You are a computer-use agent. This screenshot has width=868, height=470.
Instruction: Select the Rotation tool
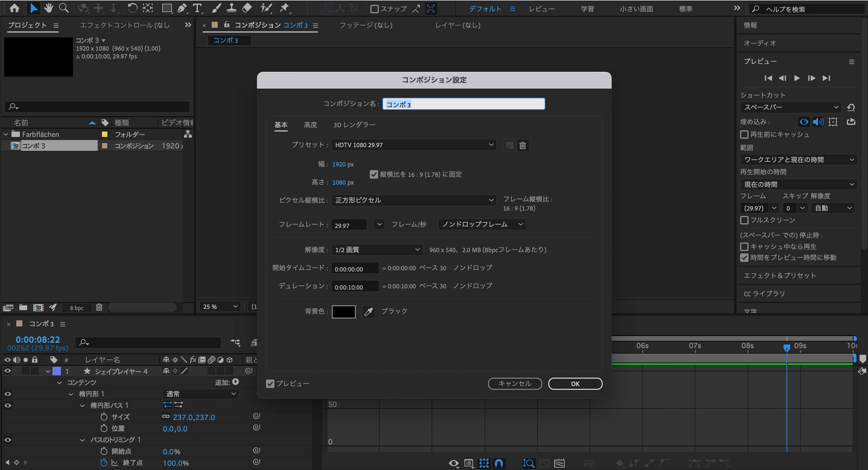click(132, 8)
